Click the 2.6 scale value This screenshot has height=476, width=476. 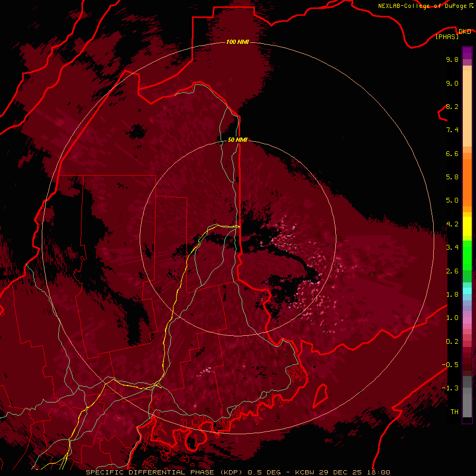[452, 271]
